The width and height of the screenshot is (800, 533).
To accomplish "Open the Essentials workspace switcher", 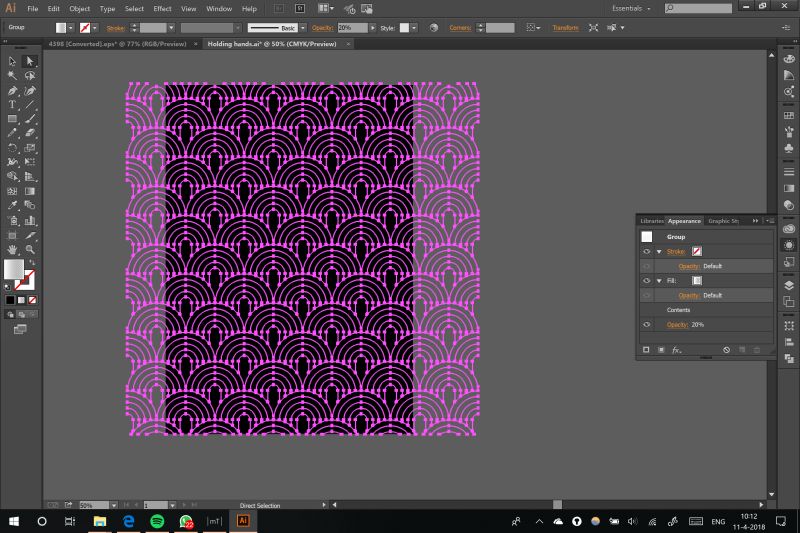I will tap(631, 8).
